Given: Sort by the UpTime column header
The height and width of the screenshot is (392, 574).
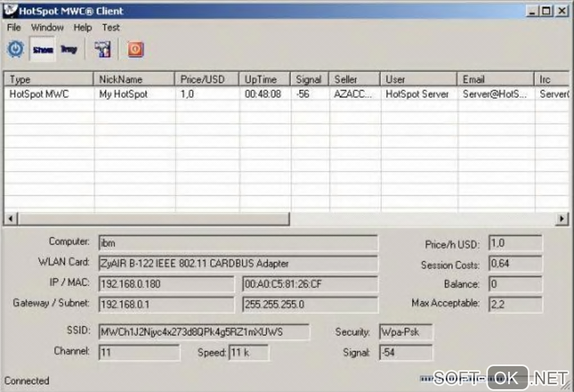Looking at the screenshot, I should (264, 79).
